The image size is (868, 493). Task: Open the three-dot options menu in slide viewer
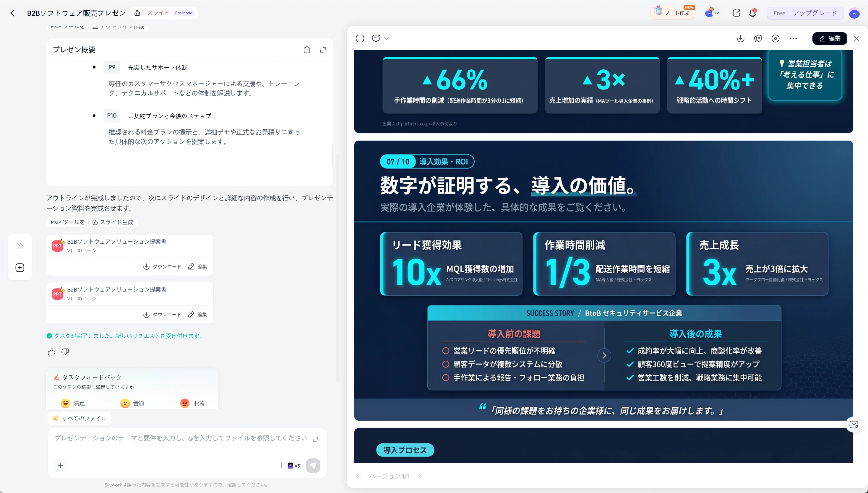(794, 38)
